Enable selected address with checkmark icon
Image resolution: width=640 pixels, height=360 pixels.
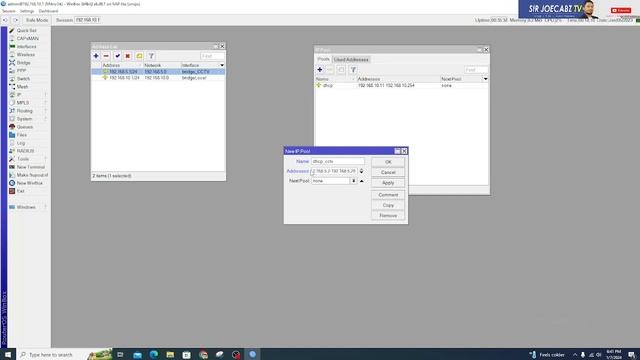[x=117, y=56]
